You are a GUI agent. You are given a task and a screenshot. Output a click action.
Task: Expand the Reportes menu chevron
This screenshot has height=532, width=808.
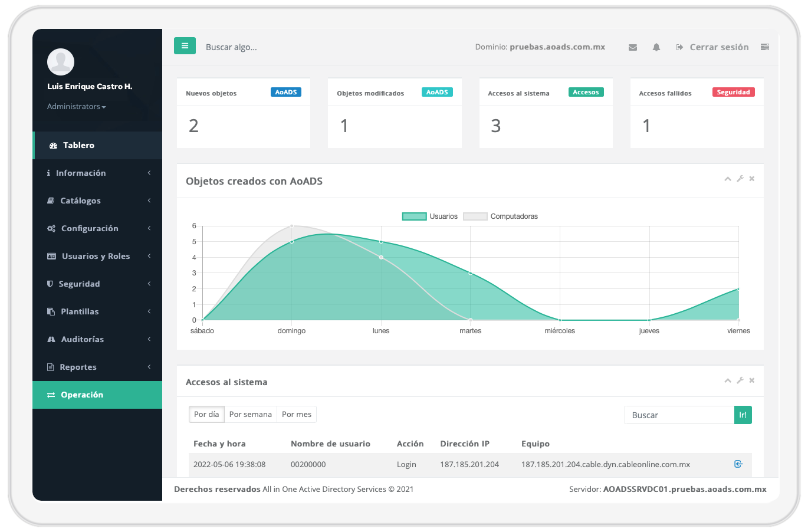149,367
